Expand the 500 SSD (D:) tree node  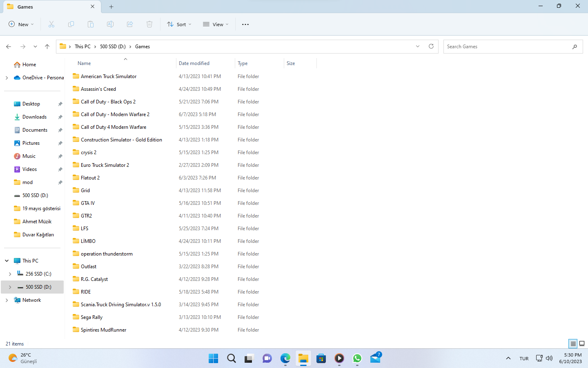pyautogui.click(x=10, y=287)
